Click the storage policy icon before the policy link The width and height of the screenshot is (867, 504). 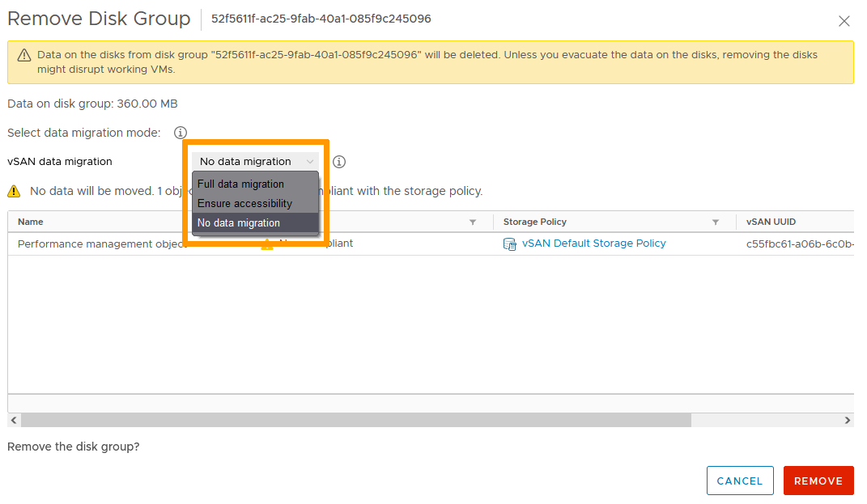click(510, 244)
